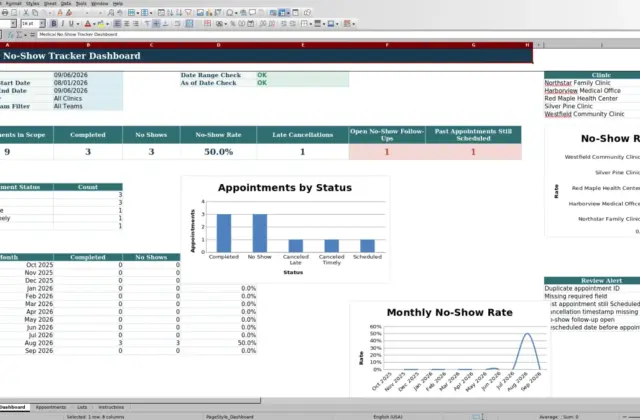This screenshot has width=640, height=420.
Task: Open the Insert Columns dropdown arrow
Action: tap(151, 13)
